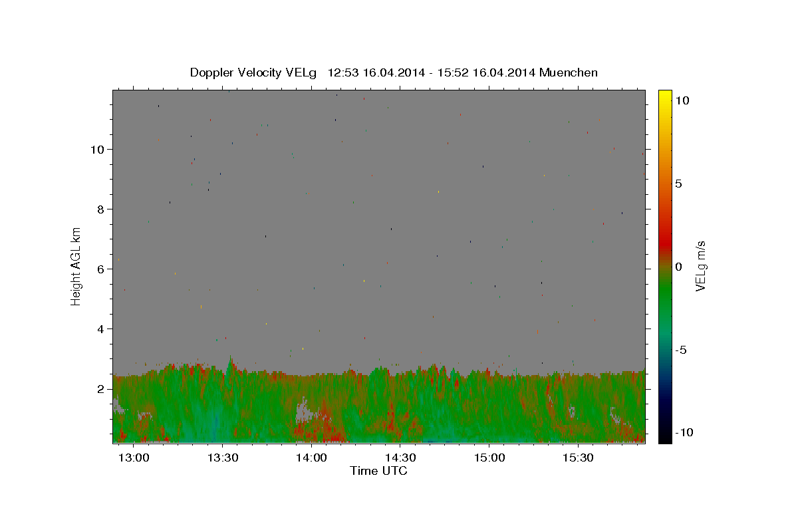Click the 14:30 time tick label
This screenshot has height=532, width=798.
pyautogui.click(x=400, y=458)
